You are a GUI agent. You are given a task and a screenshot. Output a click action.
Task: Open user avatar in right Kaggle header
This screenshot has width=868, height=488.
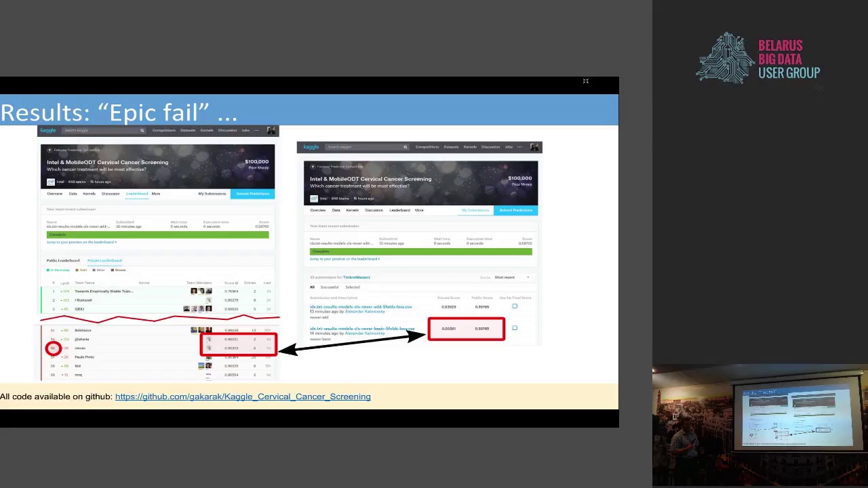click(x=534, y=147)
